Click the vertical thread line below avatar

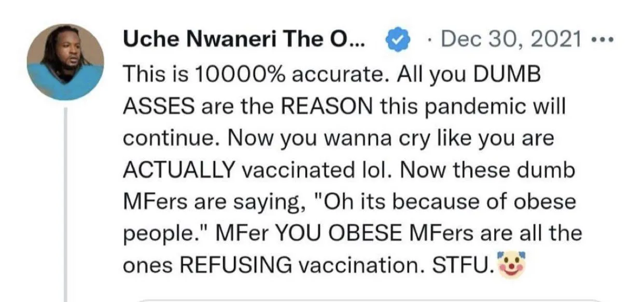65,207
